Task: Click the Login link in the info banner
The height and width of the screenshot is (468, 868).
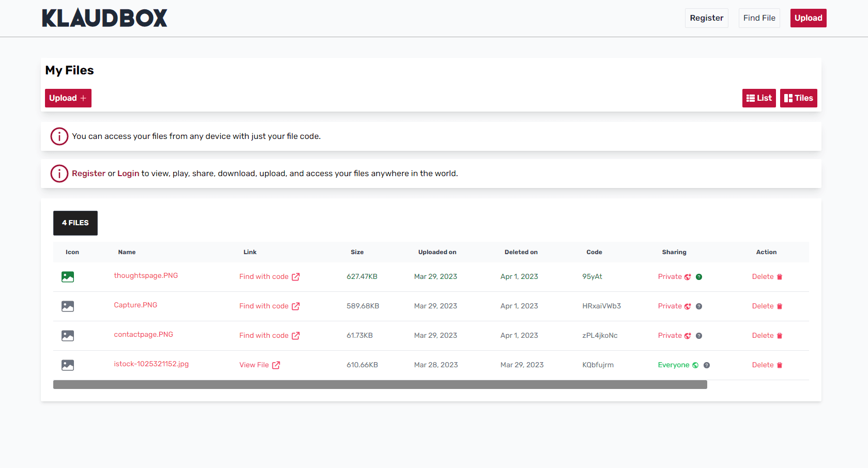Action: [x=128, y=174]
